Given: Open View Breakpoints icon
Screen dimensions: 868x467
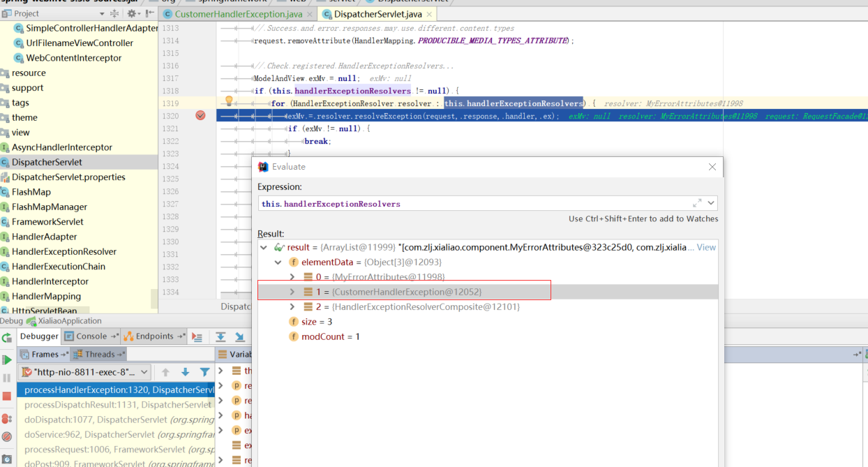Looking at the screenshot, I should pyautogui.click(x=7, y=418).
